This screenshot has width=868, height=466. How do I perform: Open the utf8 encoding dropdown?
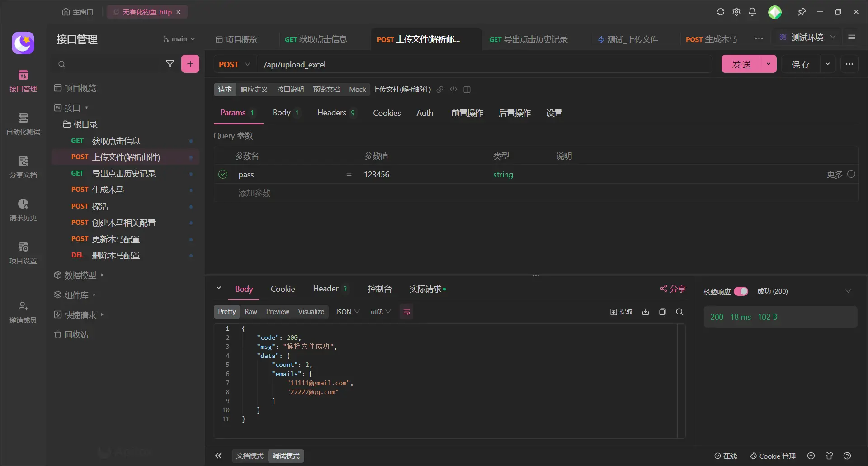coord(381,312)
